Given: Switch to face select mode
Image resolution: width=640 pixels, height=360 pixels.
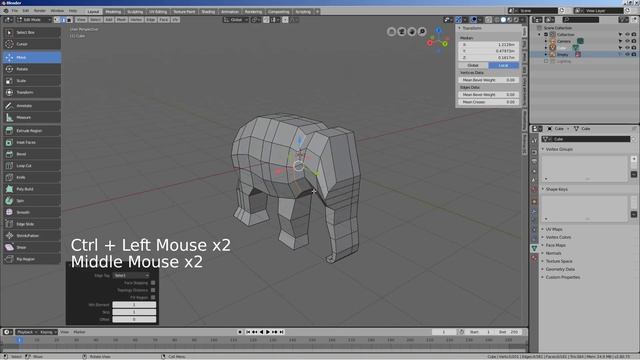Looking at the screenshot, I should click(69, 20).
